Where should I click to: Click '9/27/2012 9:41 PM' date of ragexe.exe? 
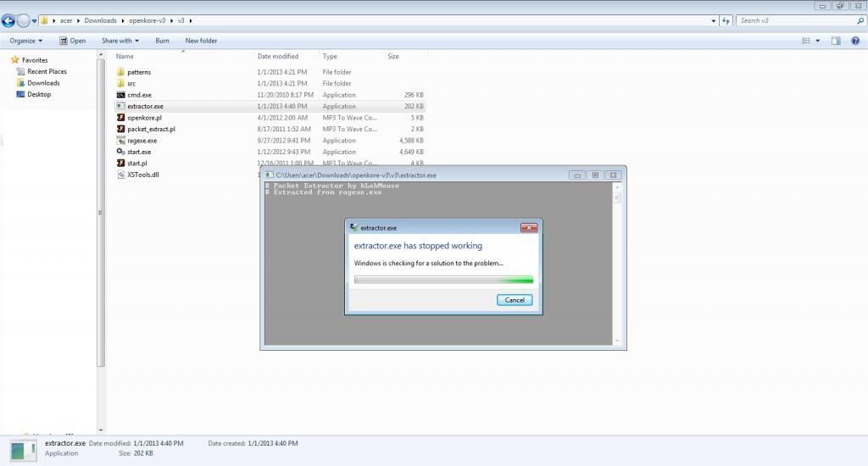pos(283,141)
